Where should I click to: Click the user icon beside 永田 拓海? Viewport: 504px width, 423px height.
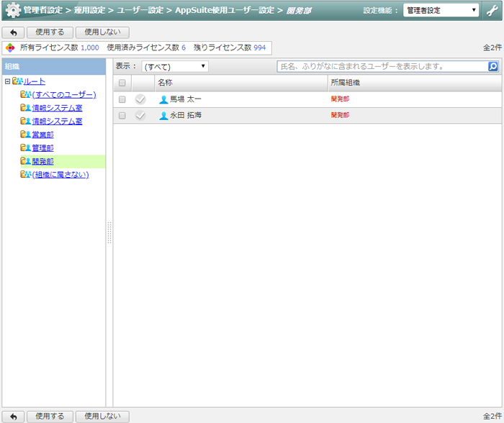click(163, 116)
